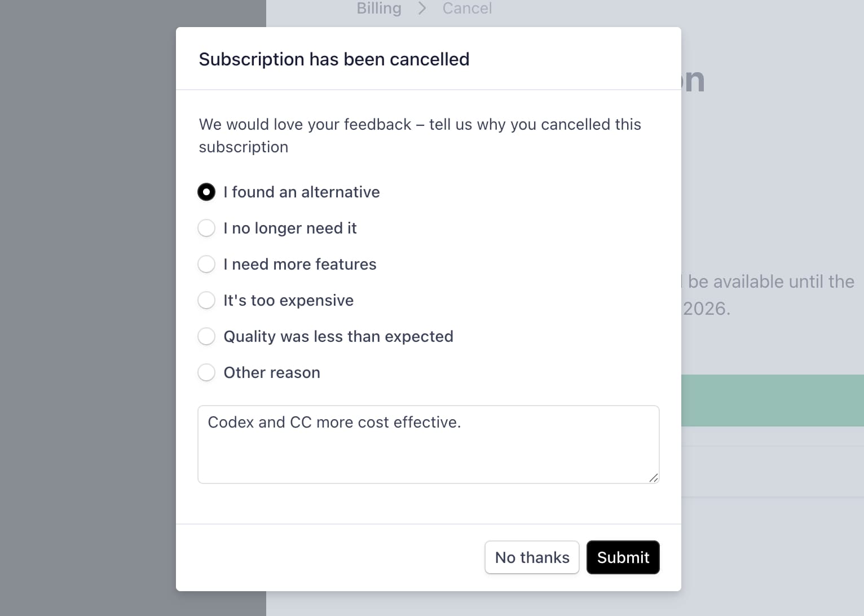
Task: Choose the "Other reason" radio button
Action: click(206, 372)
